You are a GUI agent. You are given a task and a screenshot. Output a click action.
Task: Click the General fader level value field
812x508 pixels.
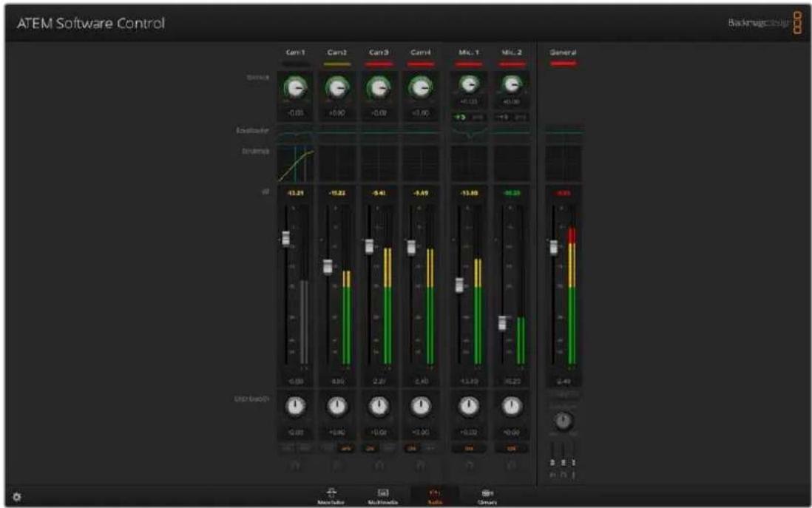click(x=564, y=382)
